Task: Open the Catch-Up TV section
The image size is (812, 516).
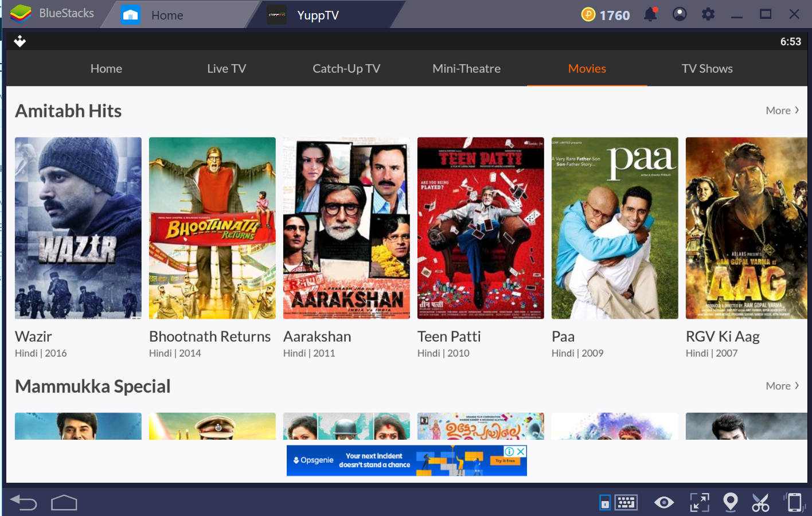Action: 346,68
